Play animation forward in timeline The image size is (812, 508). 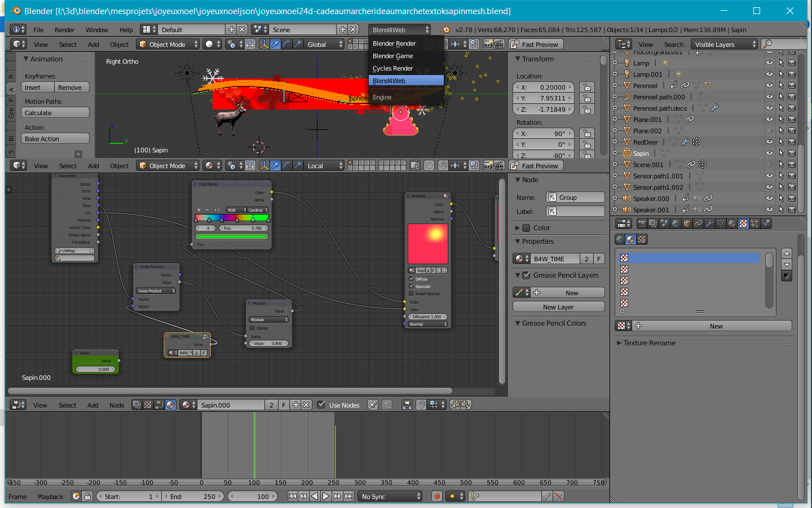326,496
